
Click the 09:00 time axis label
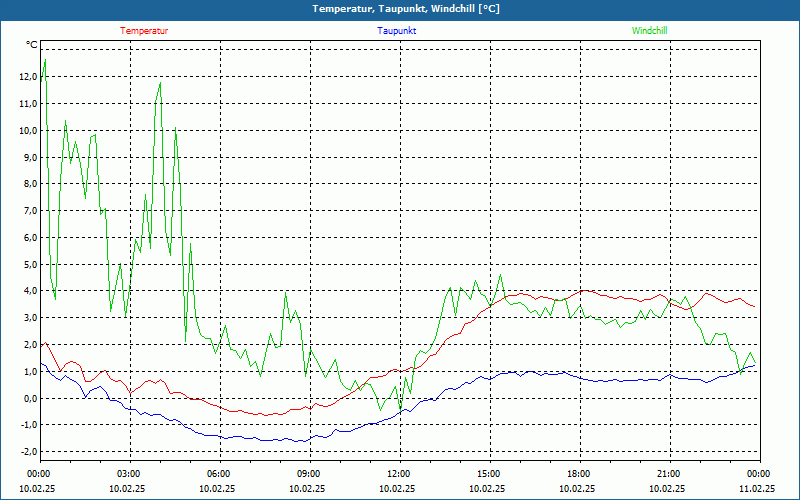pyautogui.click(x=308, y=474)
